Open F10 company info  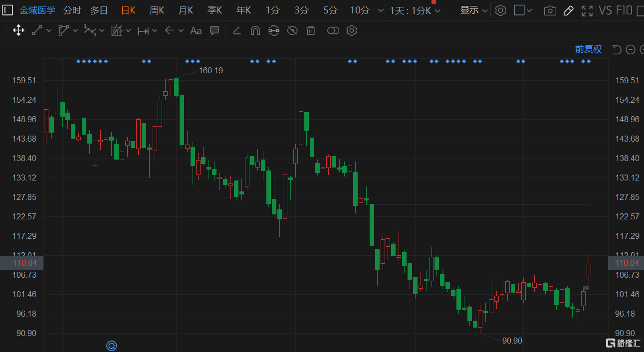click(x=624, y=10)
